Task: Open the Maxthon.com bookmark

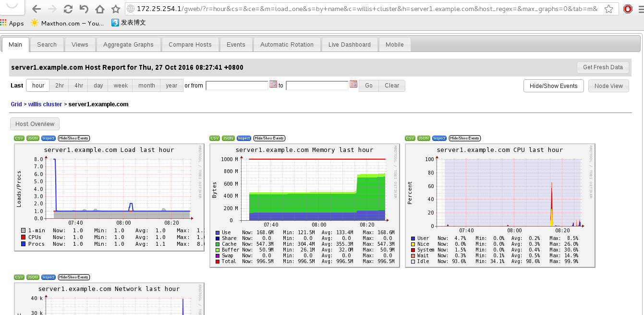Action: pos(67,23)
